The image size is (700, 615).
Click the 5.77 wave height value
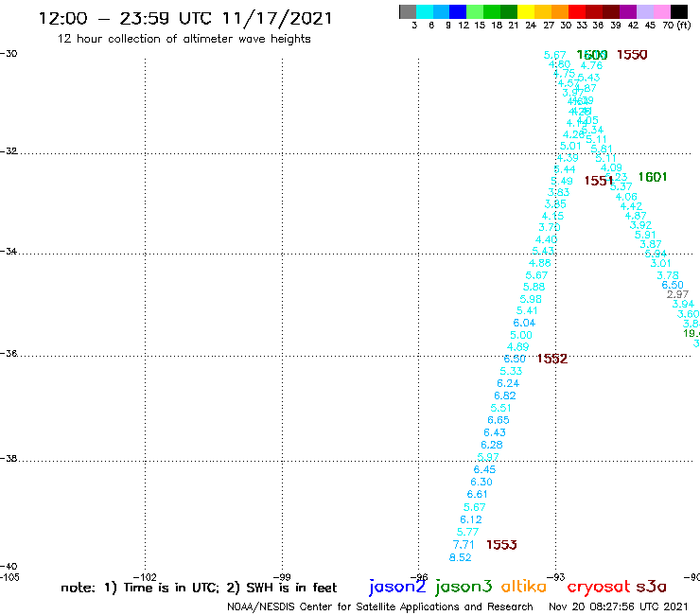coord(467,532)
